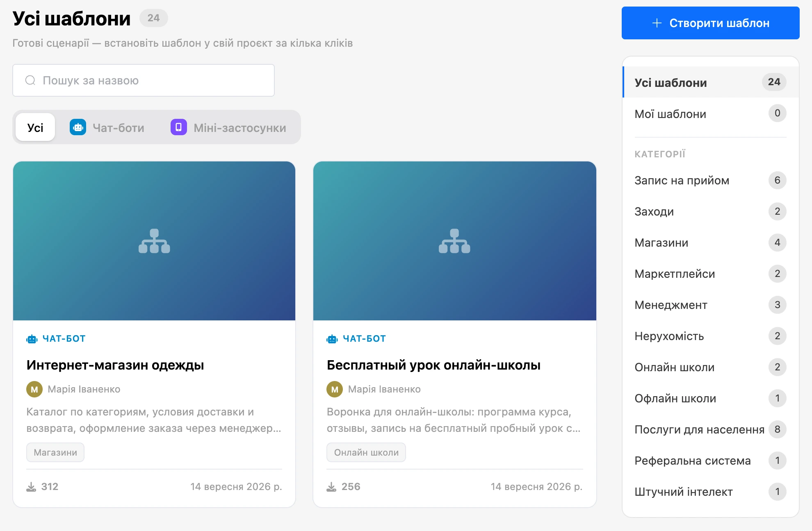Focus the Пошук за назвою search field
This screenshot has height=531, width=812.
coord(144,80)
